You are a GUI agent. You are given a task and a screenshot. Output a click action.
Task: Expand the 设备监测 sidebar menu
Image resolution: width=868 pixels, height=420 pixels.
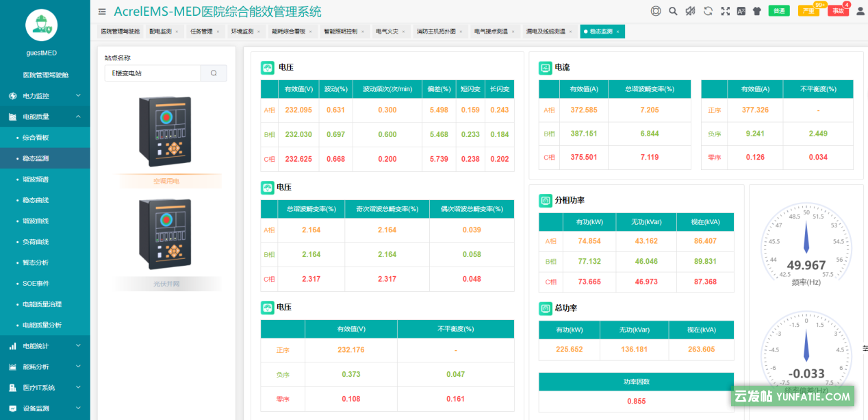coord(45,408)
